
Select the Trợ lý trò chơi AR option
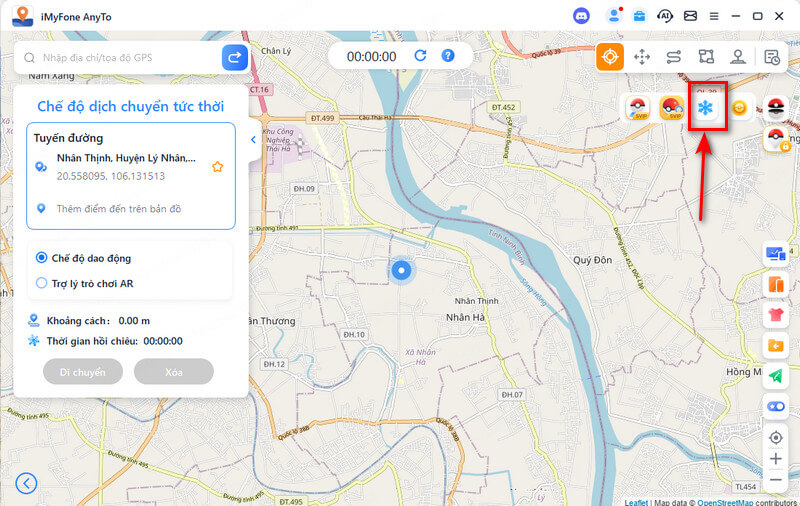42,283
